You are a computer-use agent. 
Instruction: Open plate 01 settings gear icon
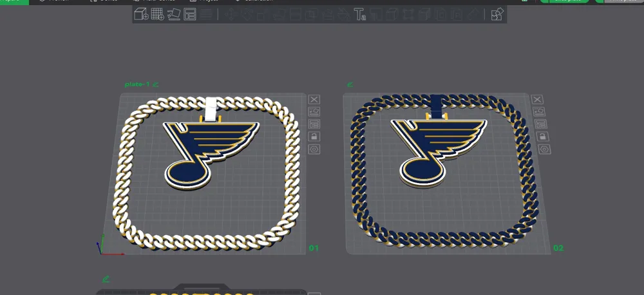pyautogui.click(x=314, y=149)
